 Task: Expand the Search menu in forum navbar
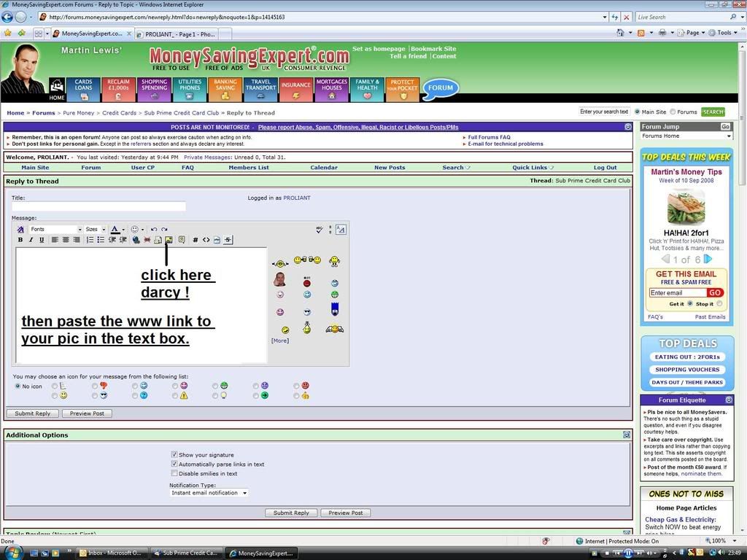[x=456, y=168]
